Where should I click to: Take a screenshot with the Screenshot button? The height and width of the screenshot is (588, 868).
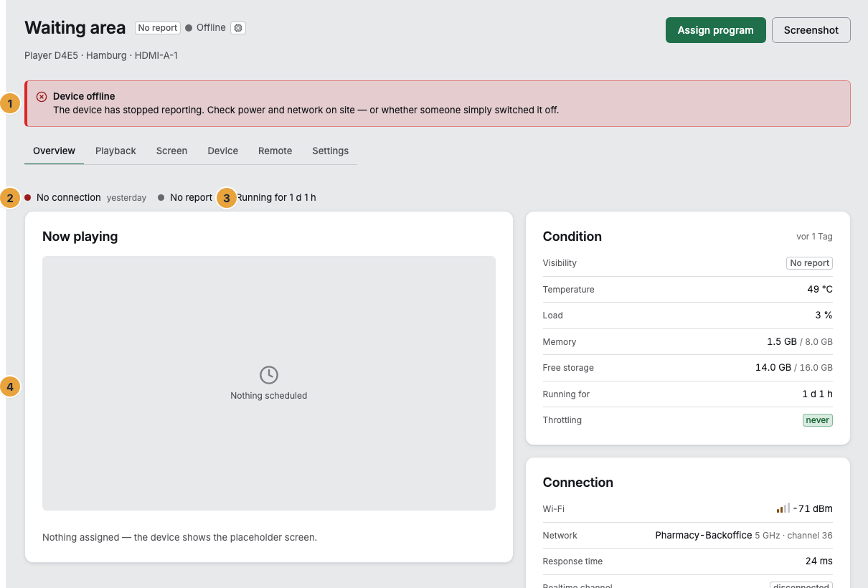click(811, 30)
